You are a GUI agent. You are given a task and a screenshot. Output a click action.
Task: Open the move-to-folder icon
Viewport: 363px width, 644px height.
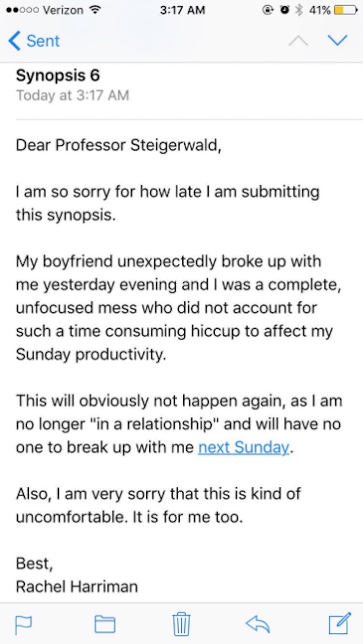click(x=105, y=624)
